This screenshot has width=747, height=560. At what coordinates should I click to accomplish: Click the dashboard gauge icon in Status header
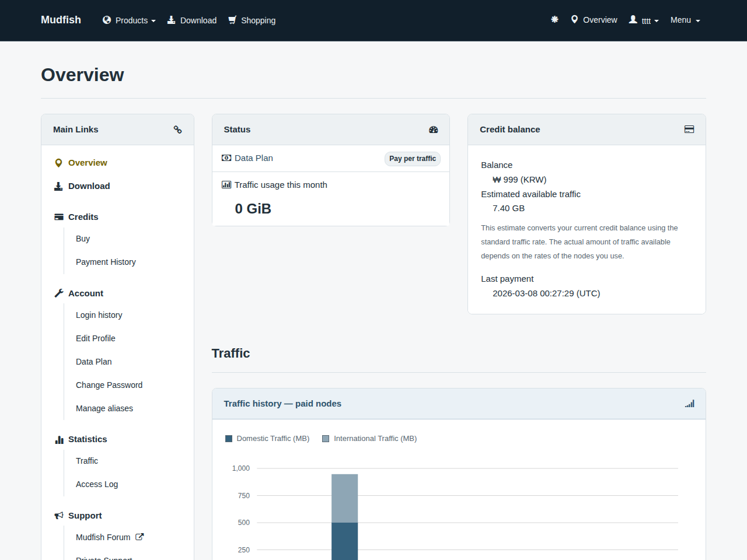(433, 129)
